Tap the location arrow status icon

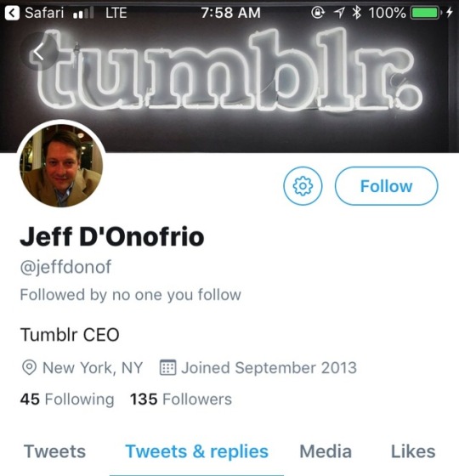point(339,13)
